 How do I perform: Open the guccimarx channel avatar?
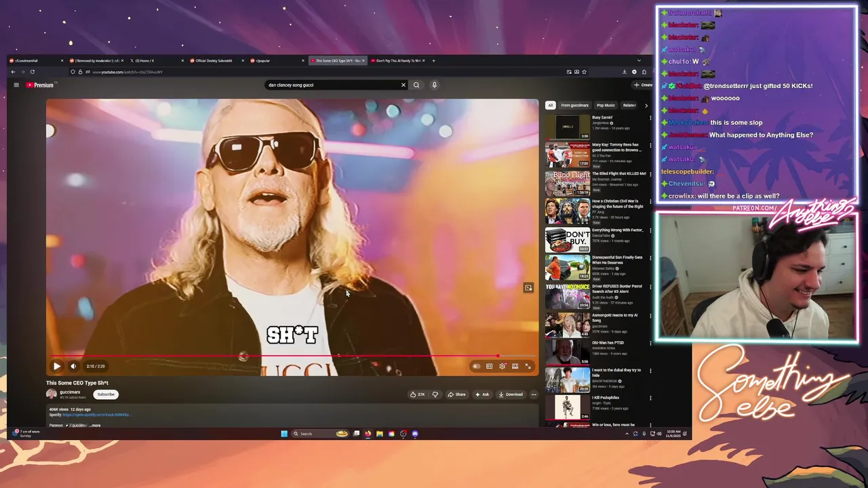52,394
